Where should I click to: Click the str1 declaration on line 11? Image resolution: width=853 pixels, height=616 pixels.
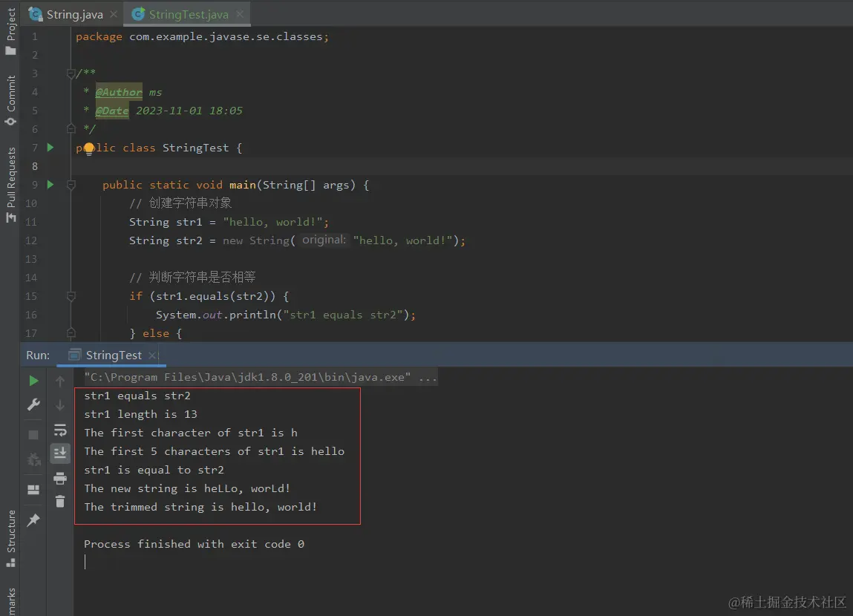pos(229,222)
